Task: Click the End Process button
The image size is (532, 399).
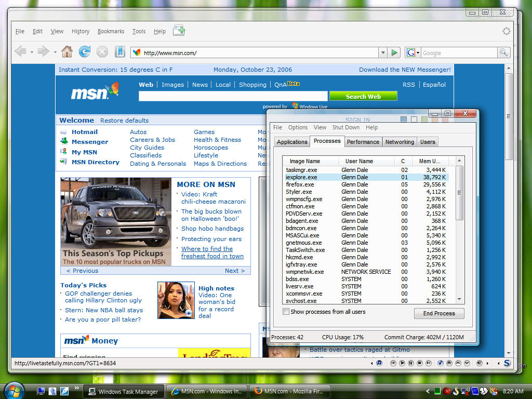Action: [x=439, y=313]
